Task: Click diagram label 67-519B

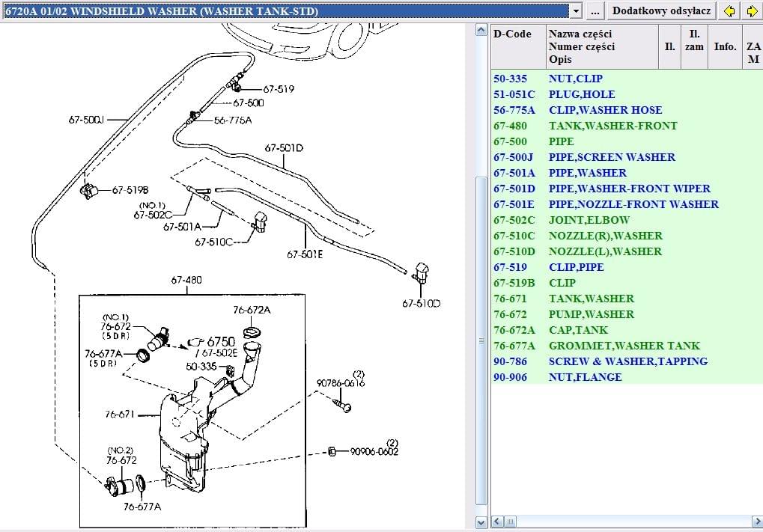Action: click(130, 190)
